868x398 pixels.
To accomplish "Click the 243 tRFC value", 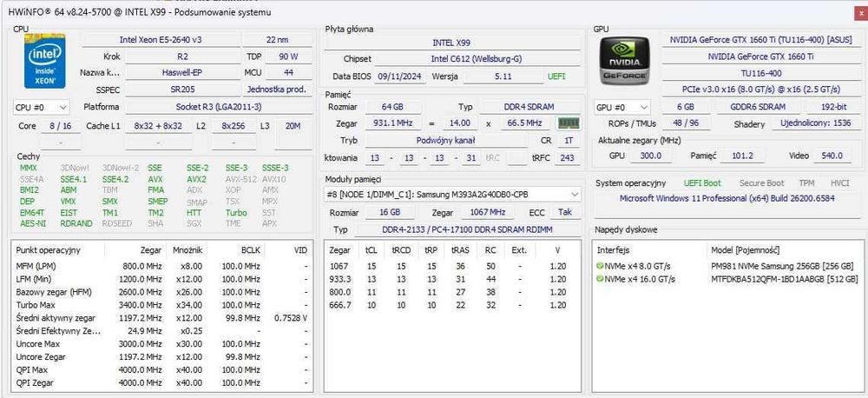I will pos(566,158).
